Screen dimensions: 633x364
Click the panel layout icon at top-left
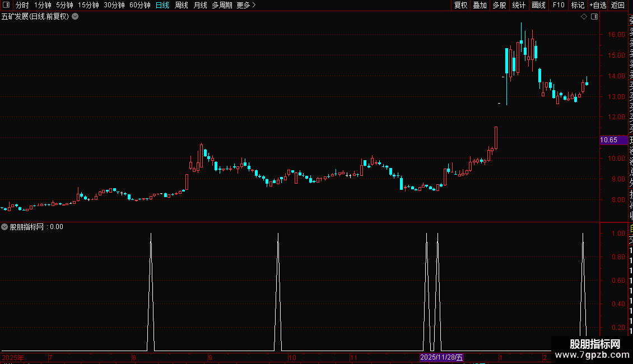[x=6, y=5]
